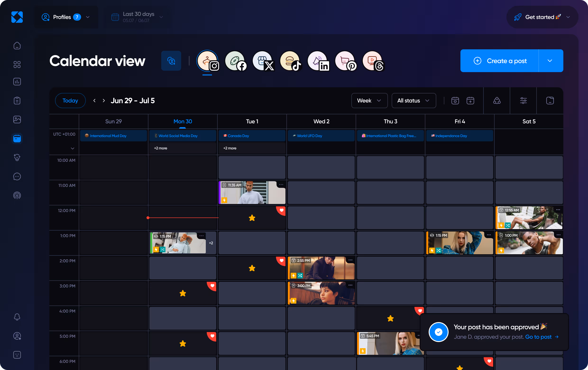Screen dimensions: 588x370
Task: Click the notes panel icon in toolbar
Action: click(550, 101)
